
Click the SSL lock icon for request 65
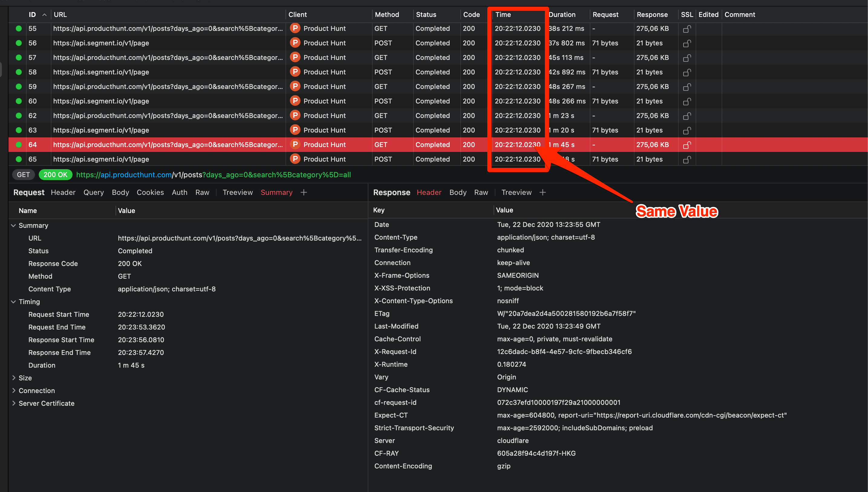pos(687,159)
